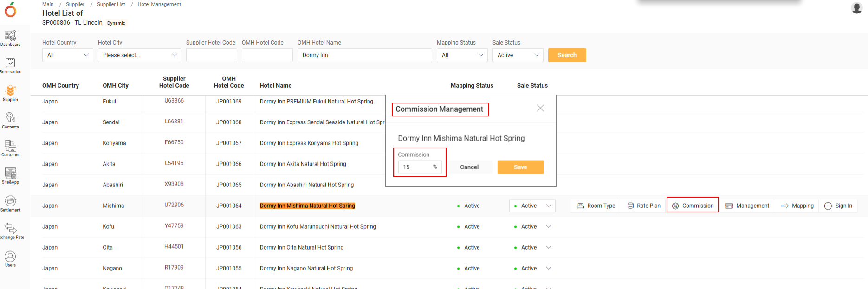The height and width of the screenshot is (289, 868).
Task: Open Exchange Rate in the sidebar
Action: (10, 231)
